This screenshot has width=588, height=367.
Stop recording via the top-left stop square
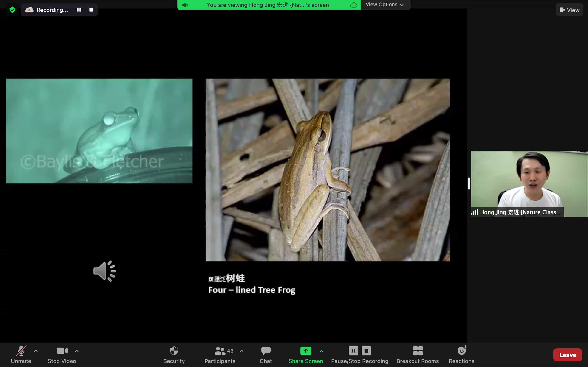(91, 10)
